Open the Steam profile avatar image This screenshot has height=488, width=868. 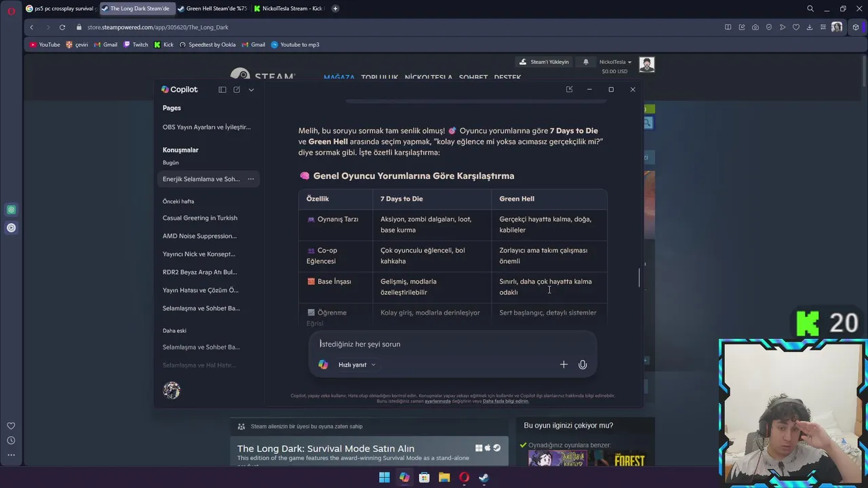[x=646, y=64]
